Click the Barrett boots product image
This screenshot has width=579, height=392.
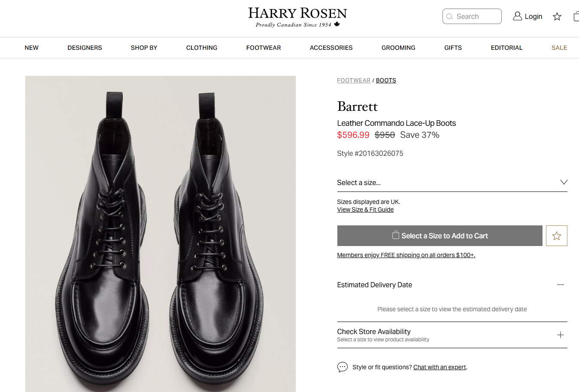161,234
